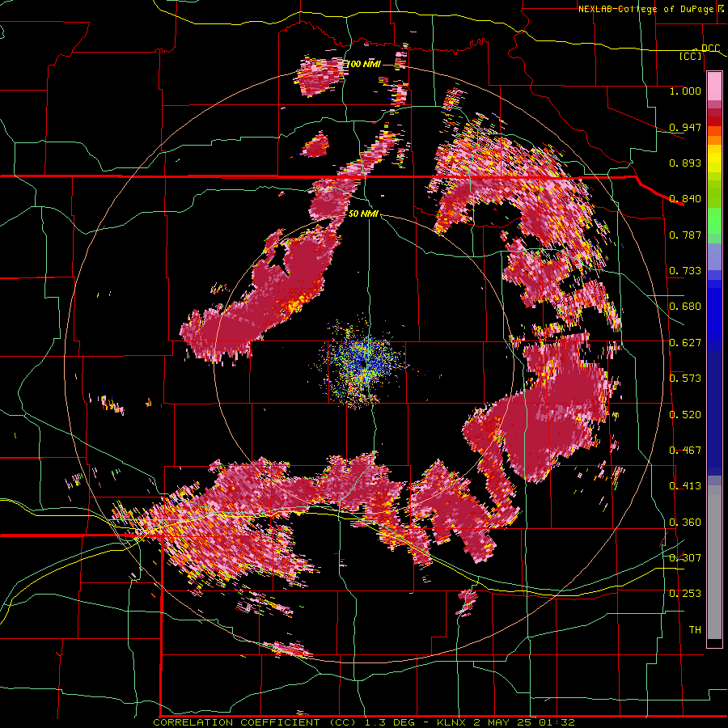The image size is (728, 728).
Task: Click the [CC] label above the color scale
Action: tap(691, 57)
